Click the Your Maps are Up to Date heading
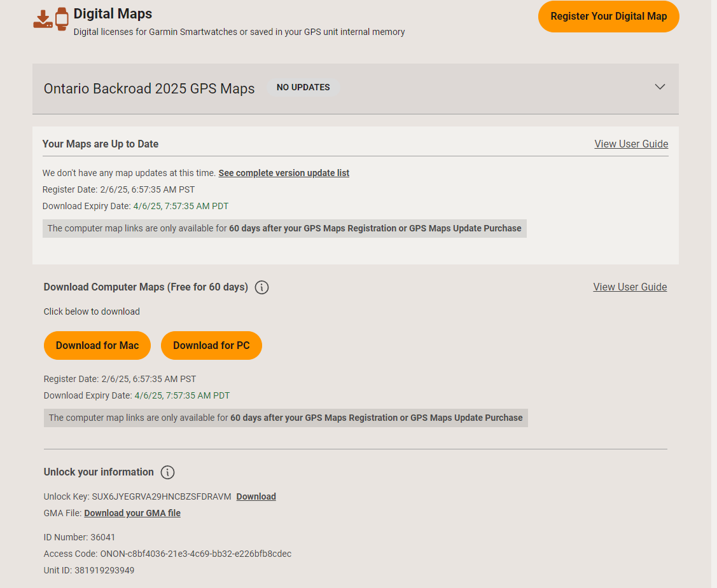 pyautogui.click(x=100, y=144)
